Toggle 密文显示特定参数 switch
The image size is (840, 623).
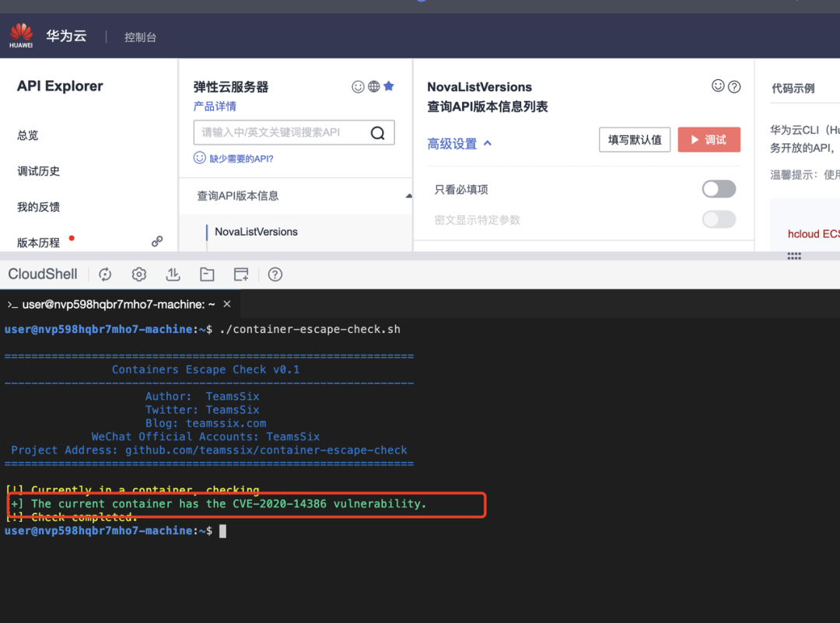[x=719, y=219]
